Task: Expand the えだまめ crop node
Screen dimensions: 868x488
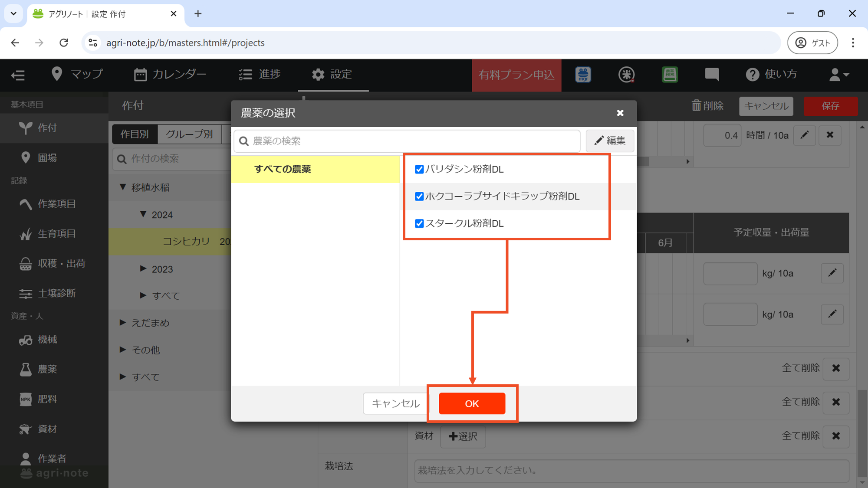Action: coord(123,323)
